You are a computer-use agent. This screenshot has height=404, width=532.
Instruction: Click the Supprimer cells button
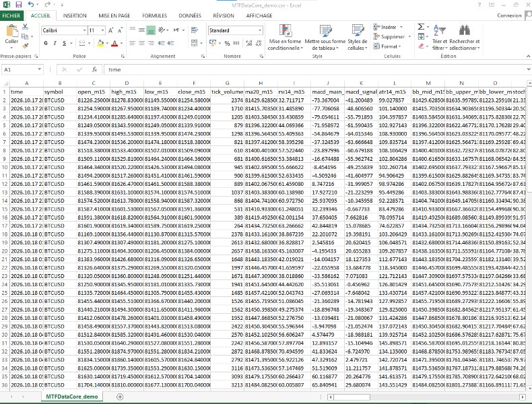pyautogui.click(x=392, y=36)
